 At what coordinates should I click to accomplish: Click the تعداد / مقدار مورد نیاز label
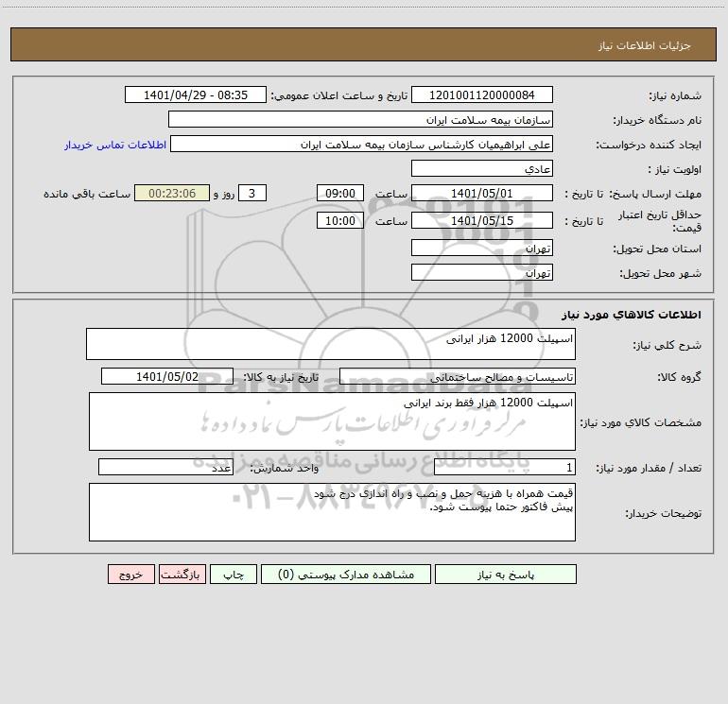649,469
